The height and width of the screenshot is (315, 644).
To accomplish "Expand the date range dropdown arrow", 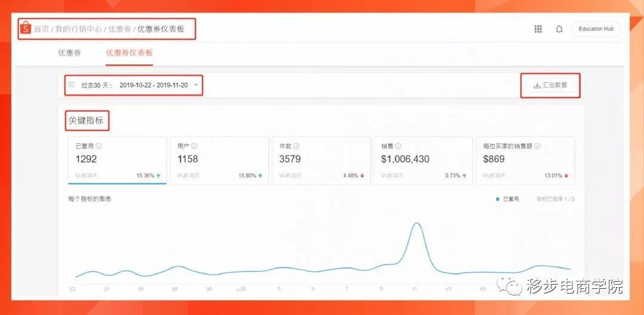I will [x=196, y=85].
